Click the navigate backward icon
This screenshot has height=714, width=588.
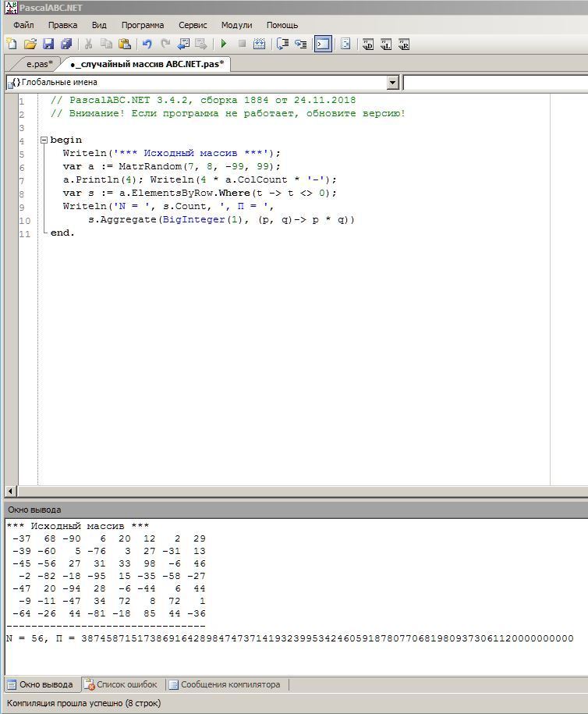pos(183,44)
